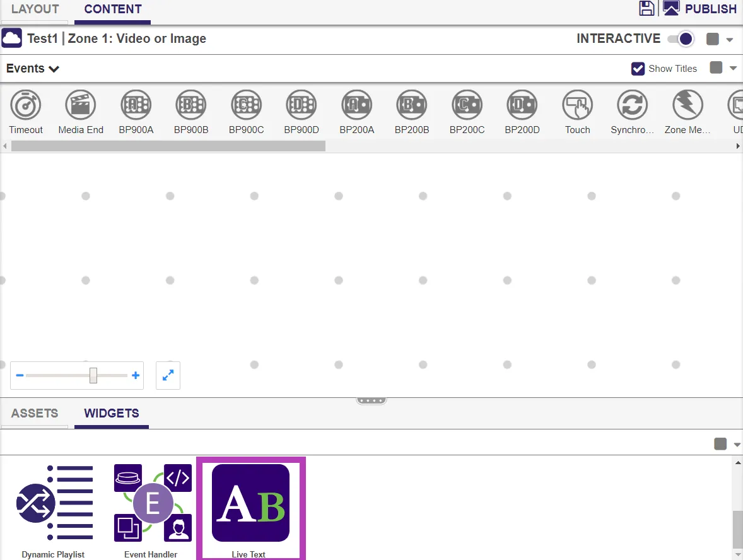The height and width of the screenshot is (560, 743).
Task: Select the BP200B event icon
Action: coord(412,105)
